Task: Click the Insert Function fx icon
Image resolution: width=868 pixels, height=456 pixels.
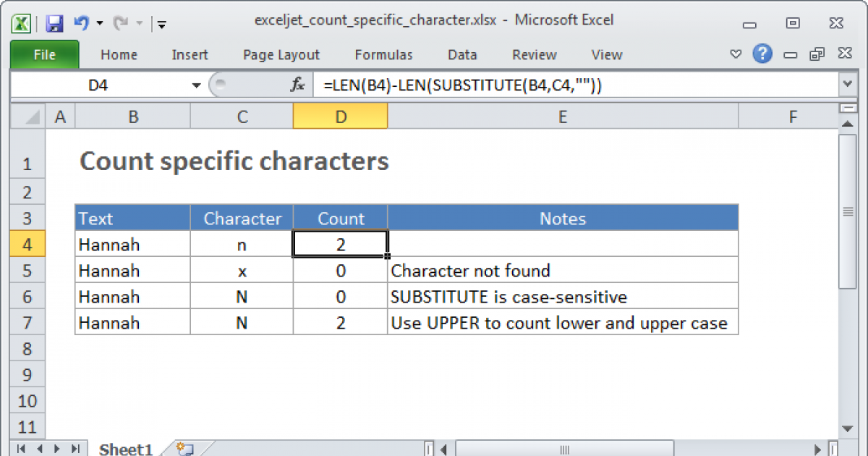Action: click(x=297, y=85)
